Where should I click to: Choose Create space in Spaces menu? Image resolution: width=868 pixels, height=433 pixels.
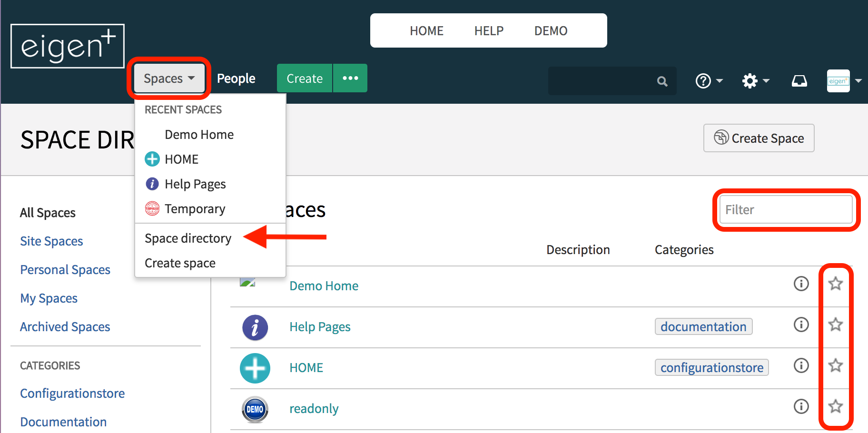click(x=180, y=263)
